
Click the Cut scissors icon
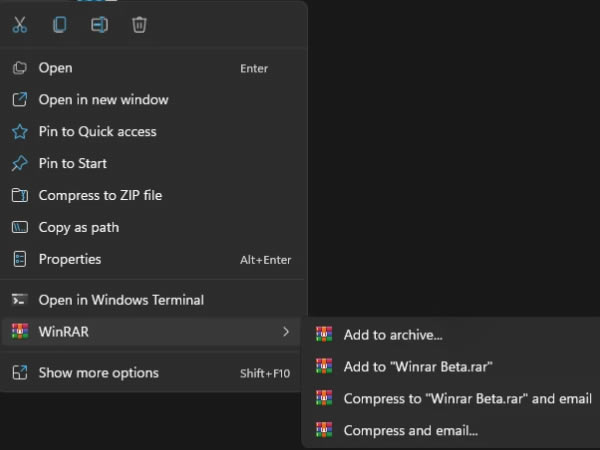tap(20, 25)
